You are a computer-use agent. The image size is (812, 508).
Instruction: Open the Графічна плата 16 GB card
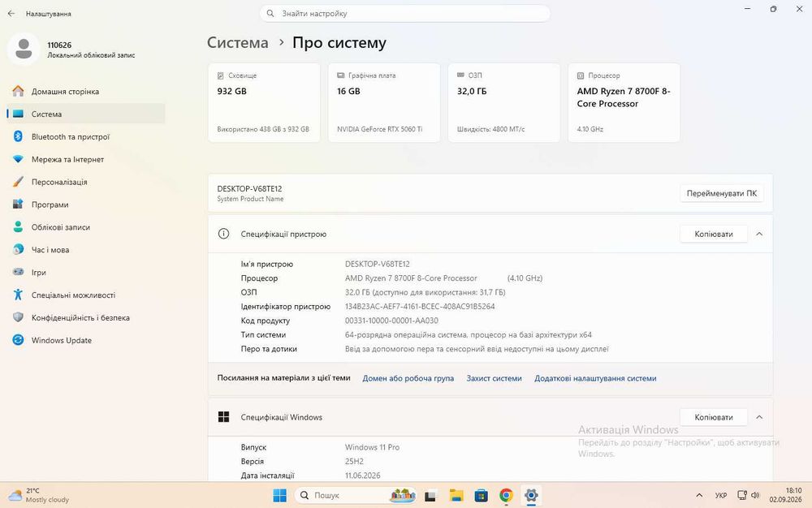(x=384, y=102)
